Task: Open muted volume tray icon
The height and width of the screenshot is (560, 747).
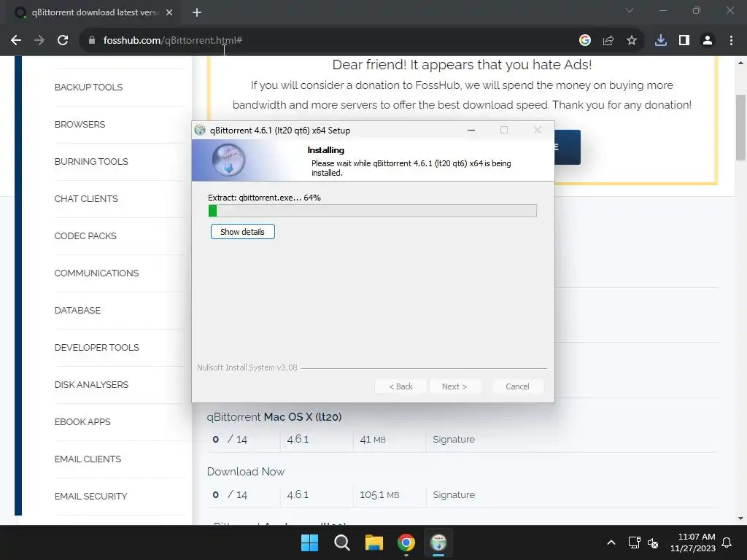Action: [653, 542]
